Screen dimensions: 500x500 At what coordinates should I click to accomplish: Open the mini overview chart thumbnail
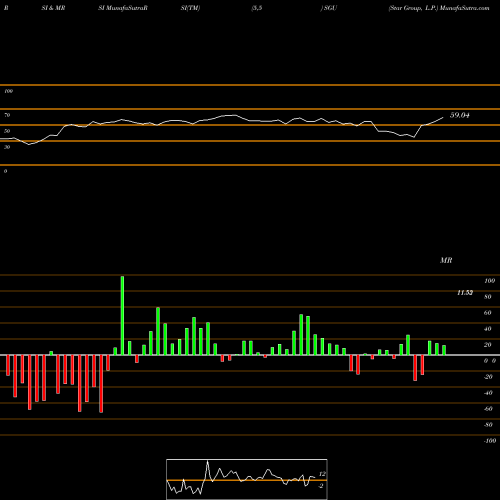click(x=247, y=479)
